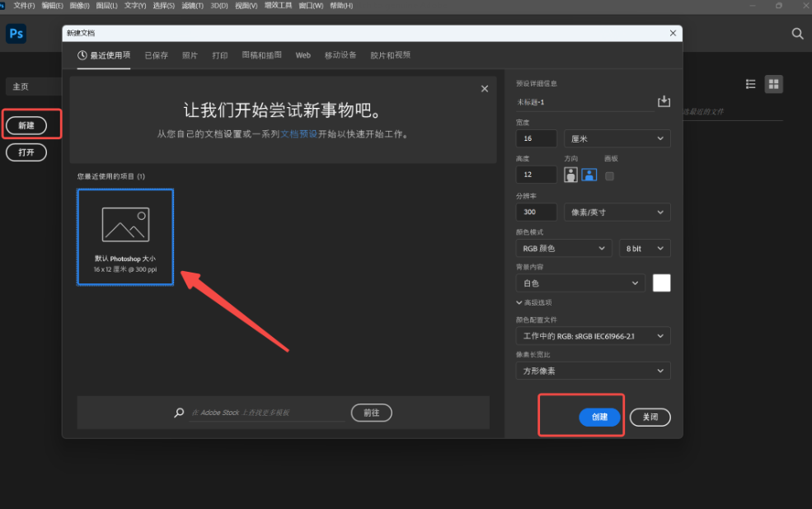Open the search magnifier at top right

(x=797, y=34)
